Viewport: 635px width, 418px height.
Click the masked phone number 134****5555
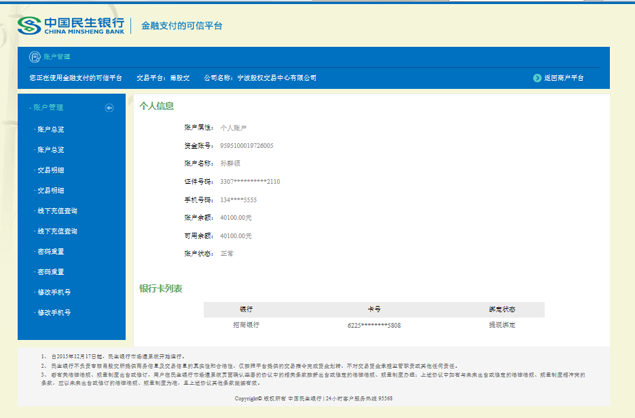pyautogui.click(x=238, y=200)
